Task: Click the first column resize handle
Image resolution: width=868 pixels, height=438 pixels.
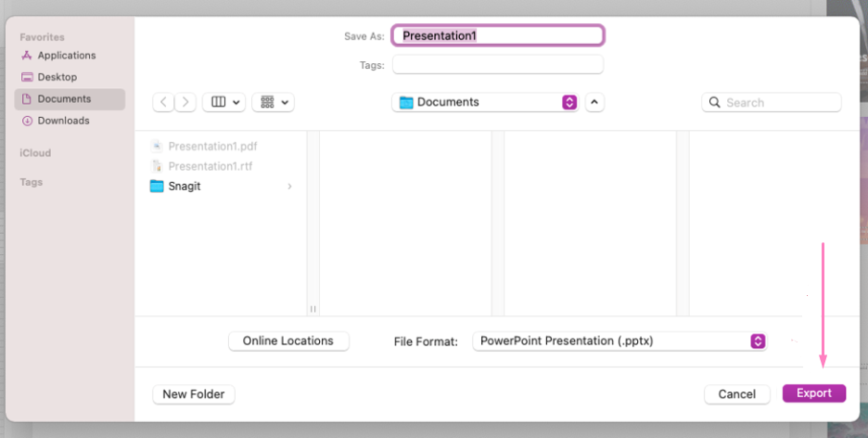Action: point(313,309)
